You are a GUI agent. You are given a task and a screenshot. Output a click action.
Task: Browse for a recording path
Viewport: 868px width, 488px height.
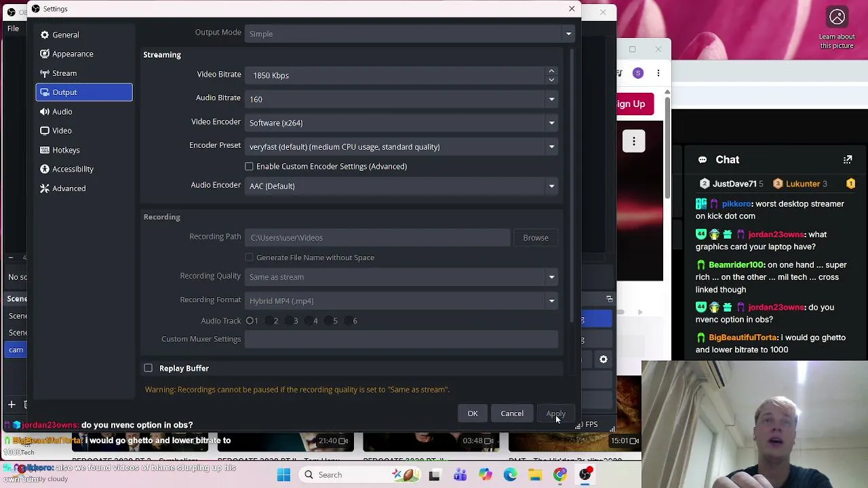(536, 238)
